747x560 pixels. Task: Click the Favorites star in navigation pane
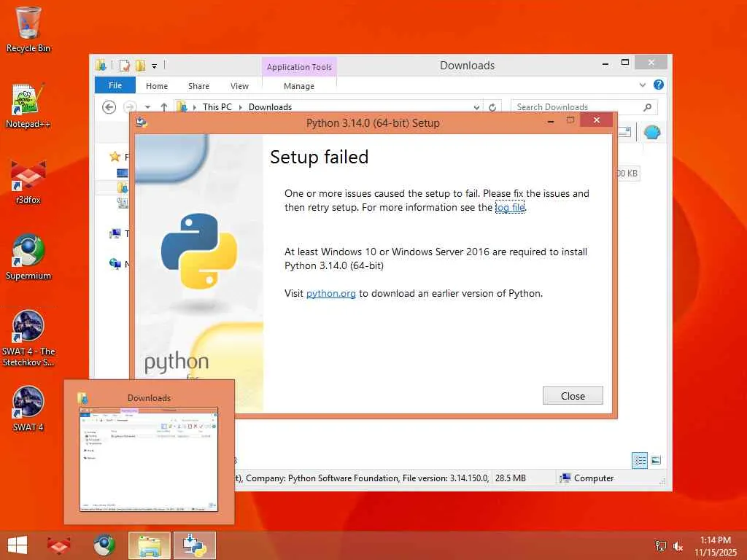(115, 157)
